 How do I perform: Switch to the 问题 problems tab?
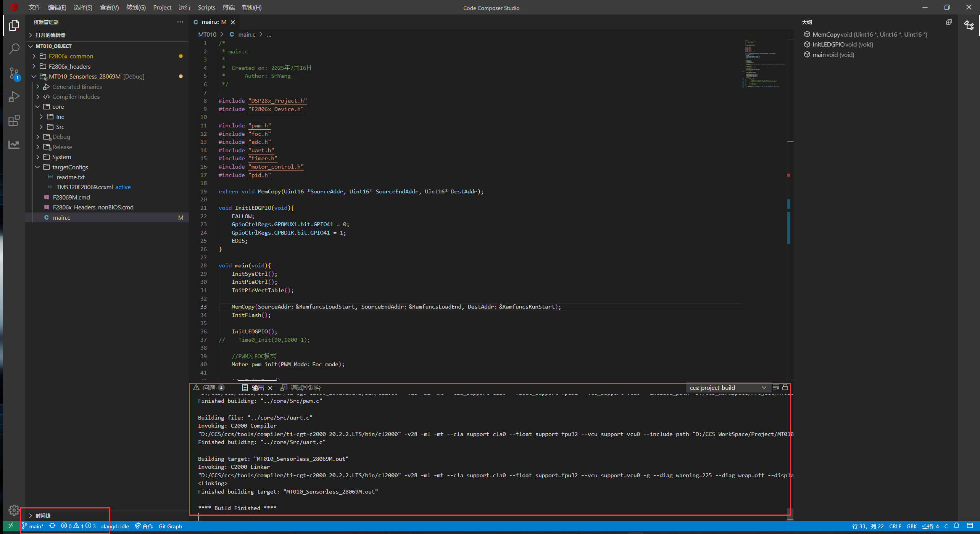(x=209, y=388)
